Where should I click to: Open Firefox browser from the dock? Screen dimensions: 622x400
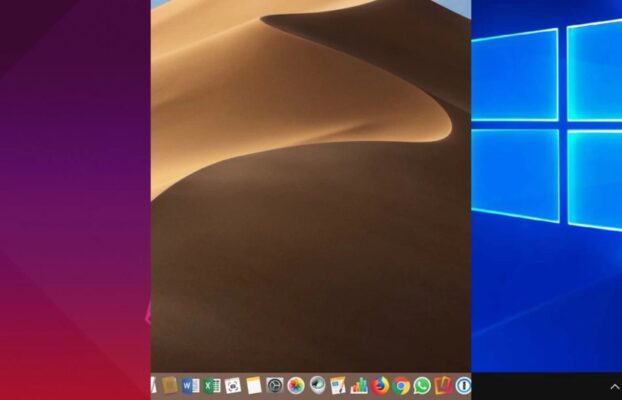pyautogui.click(x=380, y=385)
